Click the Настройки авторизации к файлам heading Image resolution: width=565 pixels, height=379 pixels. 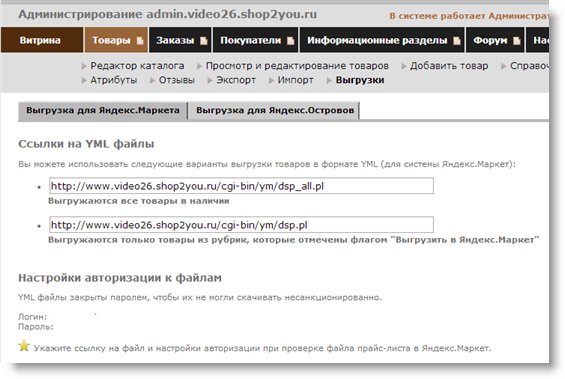coord(120,278)
